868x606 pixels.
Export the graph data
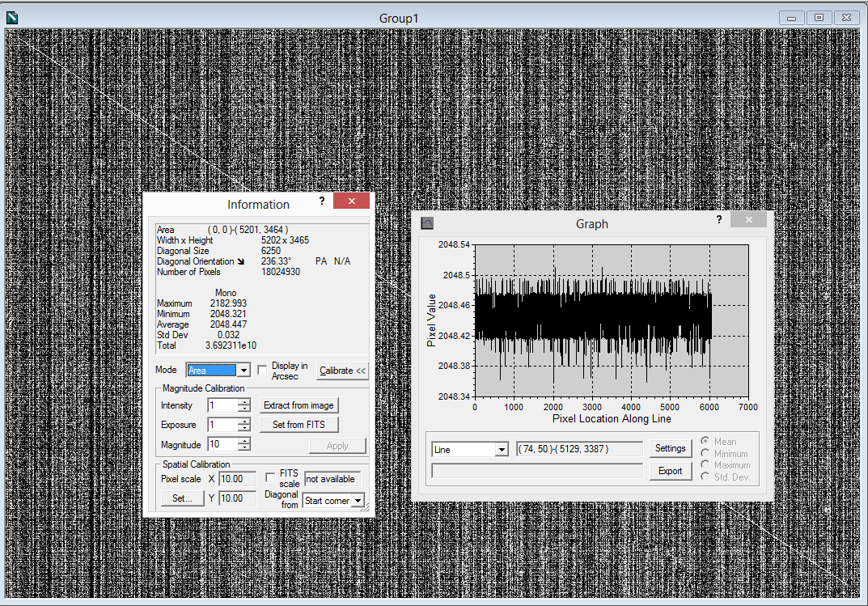point(670,471)
